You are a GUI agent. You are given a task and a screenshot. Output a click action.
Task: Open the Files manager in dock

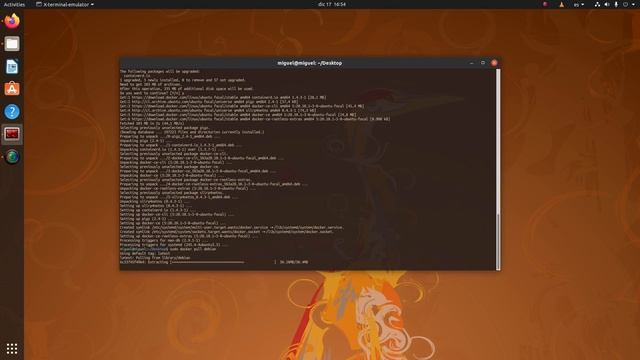12,44
